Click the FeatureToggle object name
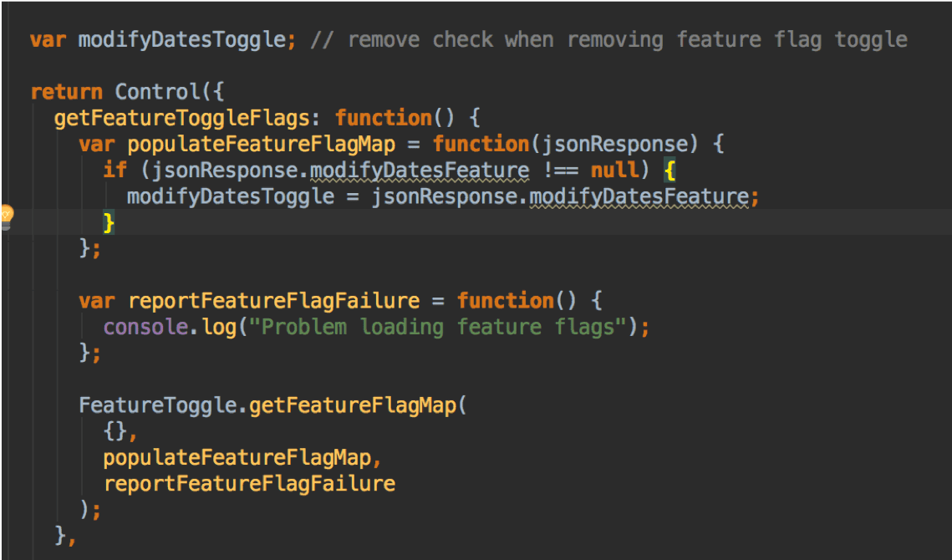 (158, 405)
